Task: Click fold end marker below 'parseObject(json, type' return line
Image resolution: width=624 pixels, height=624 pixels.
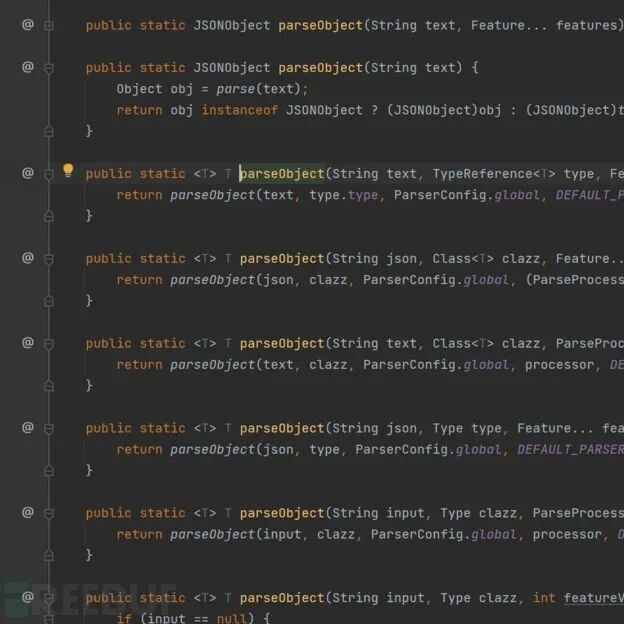Action: coord(49,470)
